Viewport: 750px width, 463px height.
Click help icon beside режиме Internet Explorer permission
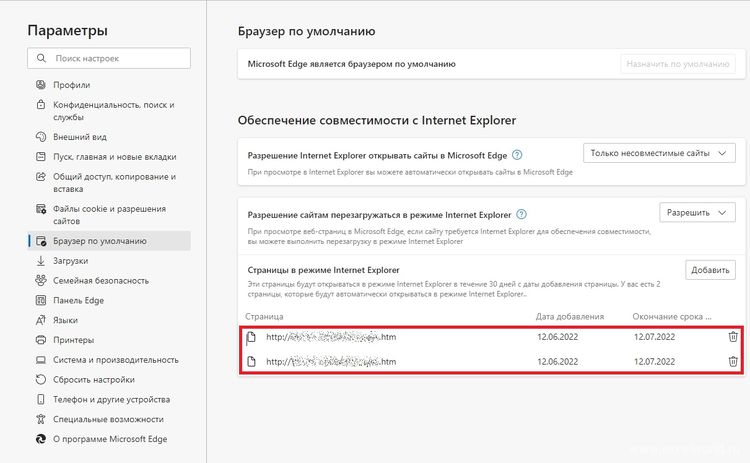coord(521,214)
